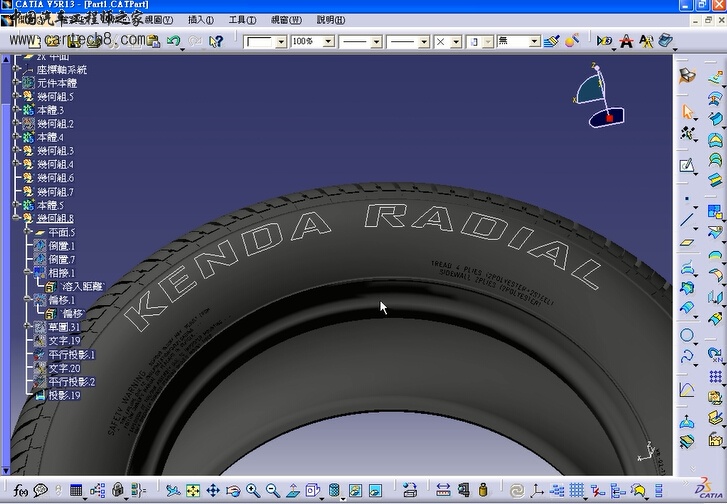The image size is (727, 504).
Task: Click the Select arrow tool
Action: pos(688,112)
